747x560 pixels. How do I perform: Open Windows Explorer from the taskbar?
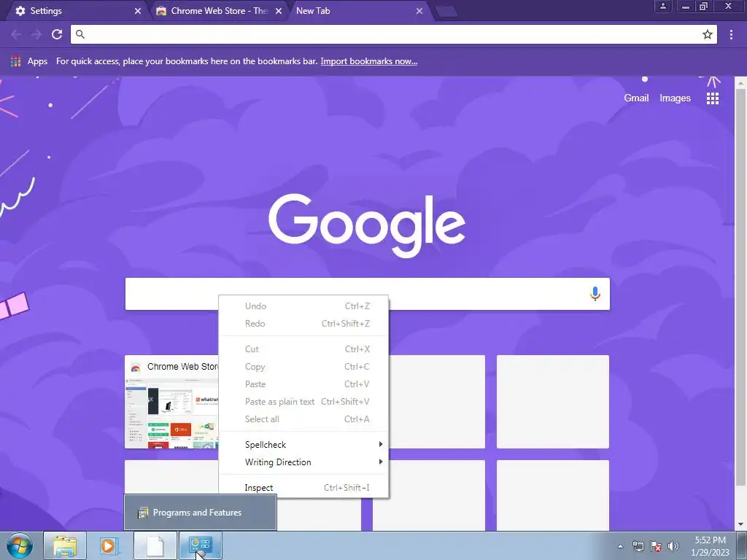coord(65,545)
